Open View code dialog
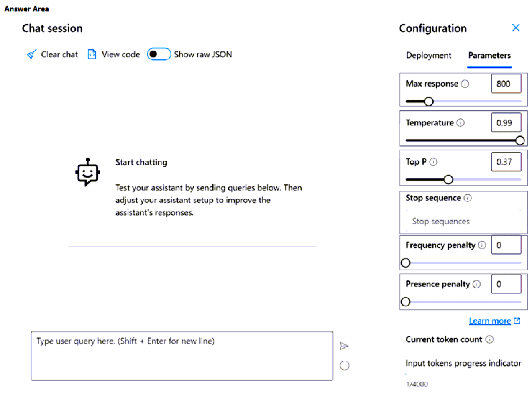This screenshot has height=395, width=532. click(92, 54)
